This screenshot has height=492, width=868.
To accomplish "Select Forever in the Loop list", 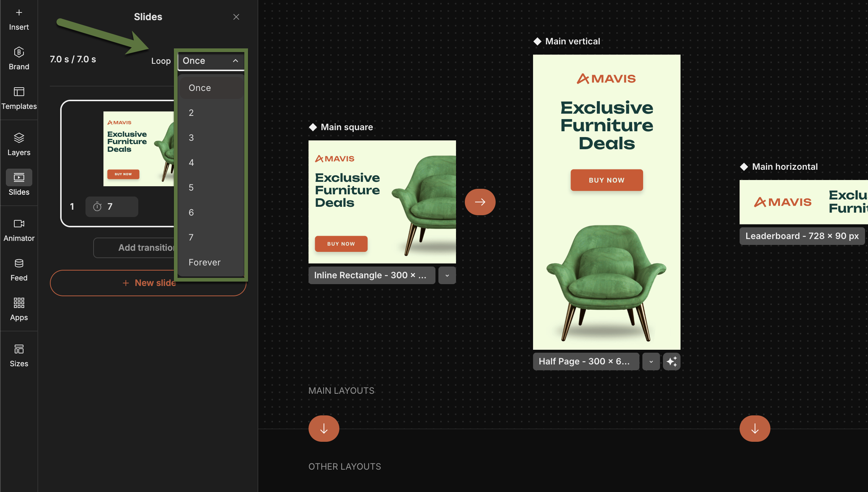I will click(x=204, y=262).
